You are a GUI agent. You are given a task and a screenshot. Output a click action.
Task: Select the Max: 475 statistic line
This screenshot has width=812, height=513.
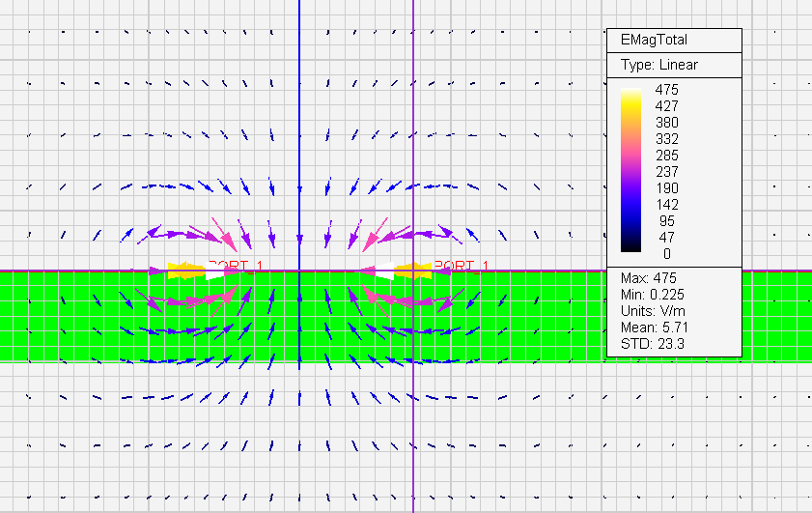pyautogui.click(x=647, y=278)
